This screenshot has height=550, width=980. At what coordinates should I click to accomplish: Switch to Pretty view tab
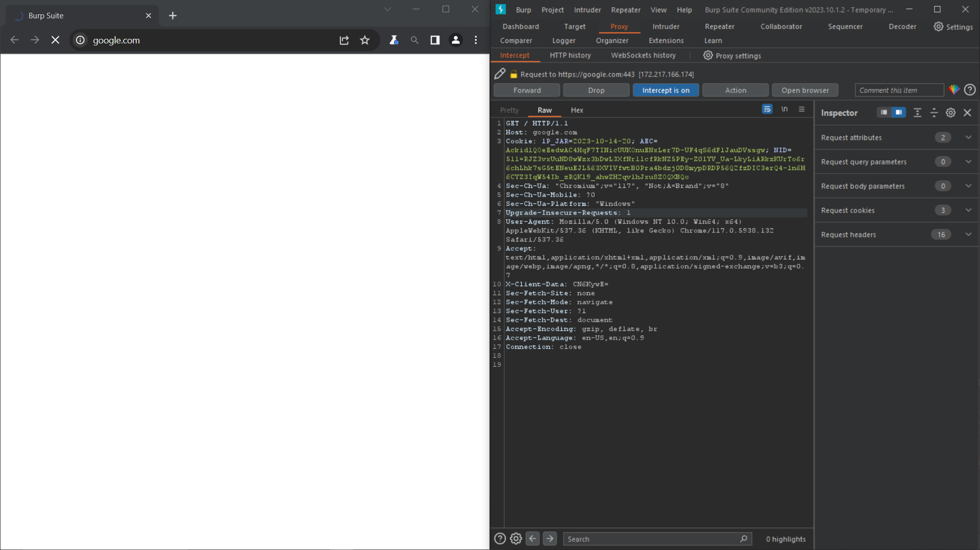[x=509, y=110]
